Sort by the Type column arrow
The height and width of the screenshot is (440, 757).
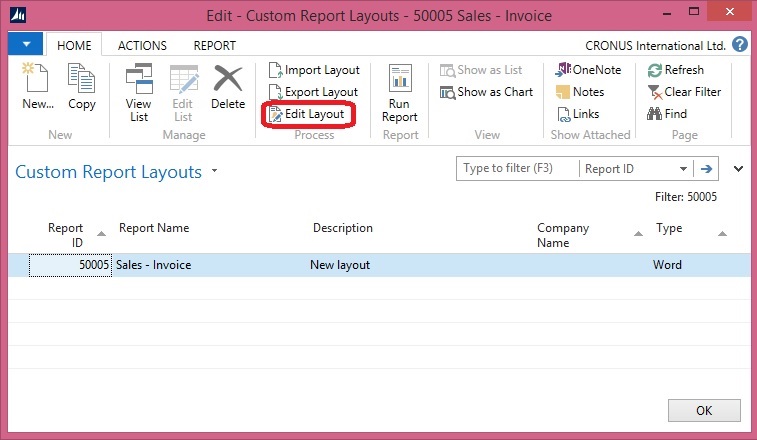(x=722, y=234)
